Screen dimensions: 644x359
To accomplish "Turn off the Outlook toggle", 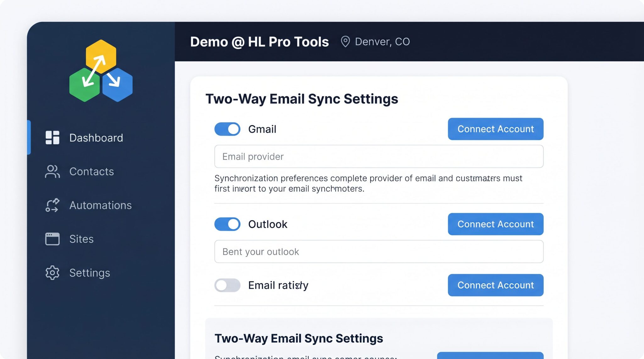I will [227, 224].
